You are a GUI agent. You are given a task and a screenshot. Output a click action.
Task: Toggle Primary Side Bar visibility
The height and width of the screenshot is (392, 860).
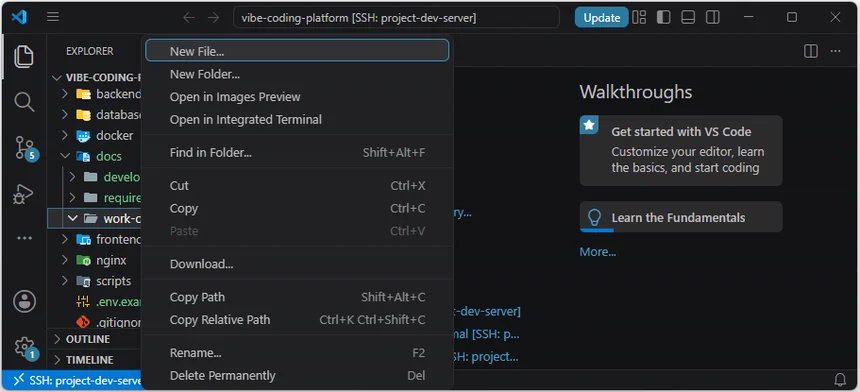point(664,18)
